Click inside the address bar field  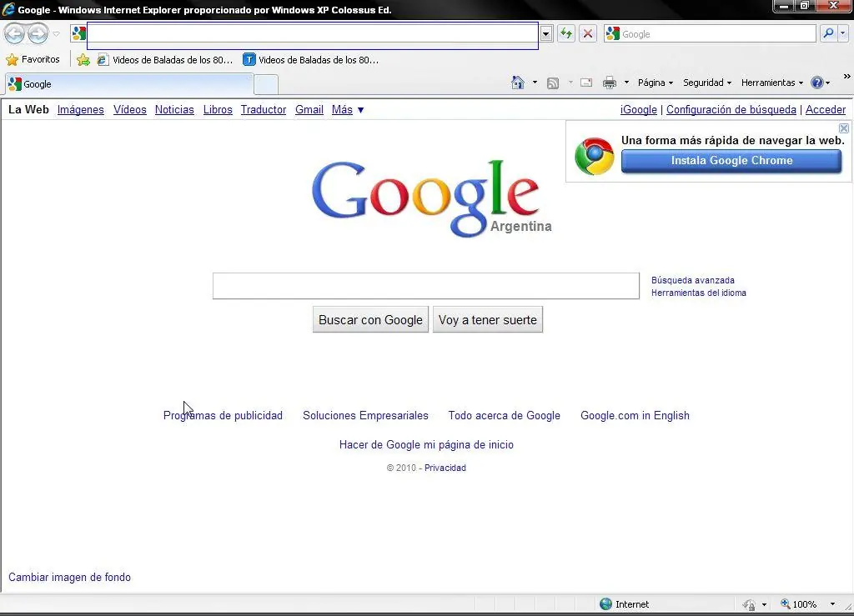[313, 33]
